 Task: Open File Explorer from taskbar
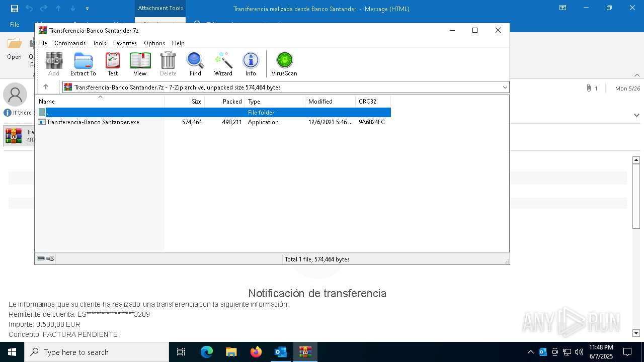231,352
